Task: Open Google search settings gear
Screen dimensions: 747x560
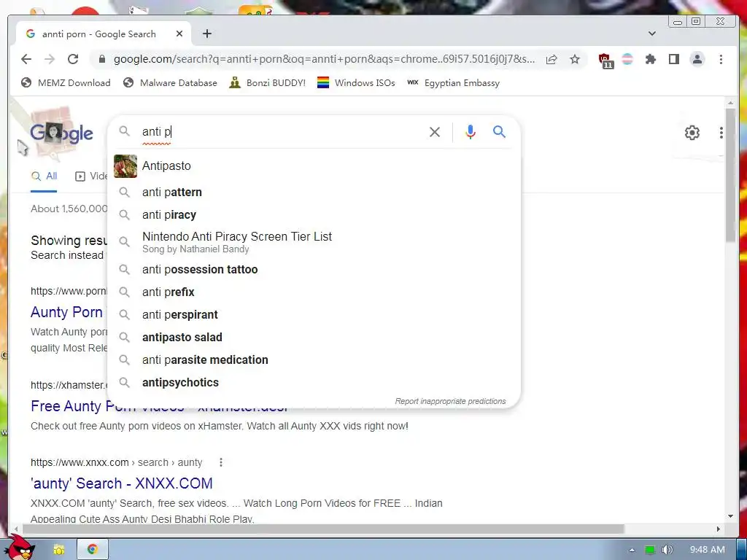Action: click(x=692, y=133)
